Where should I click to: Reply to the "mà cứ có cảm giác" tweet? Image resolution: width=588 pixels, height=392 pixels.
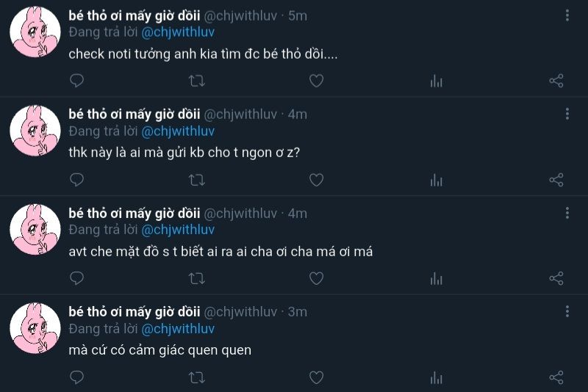(x=76, y=377)
